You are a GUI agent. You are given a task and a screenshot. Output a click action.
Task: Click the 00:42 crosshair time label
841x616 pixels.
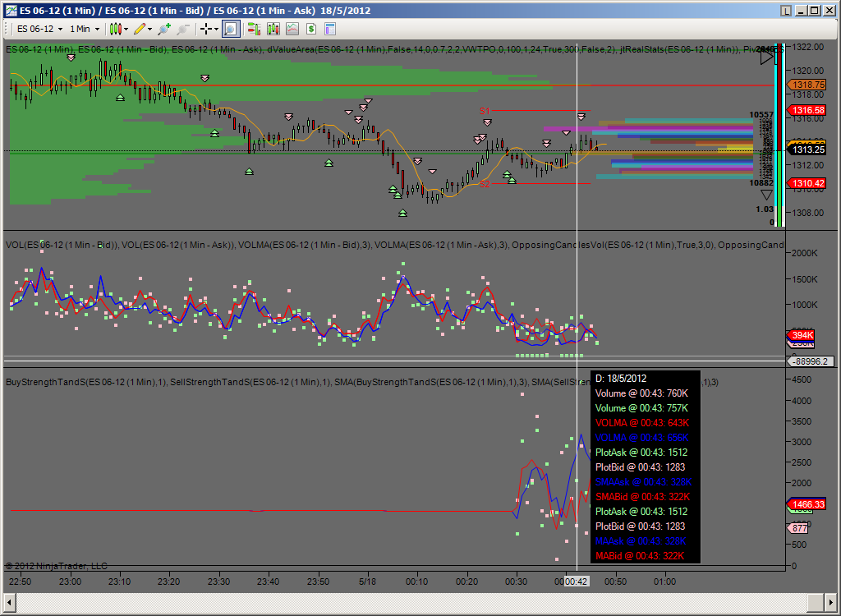click(x=577, y=582)
